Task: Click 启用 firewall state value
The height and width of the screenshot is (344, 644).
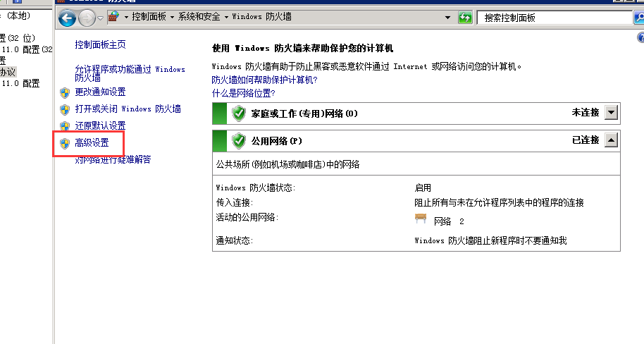Action: coord(423,188)
